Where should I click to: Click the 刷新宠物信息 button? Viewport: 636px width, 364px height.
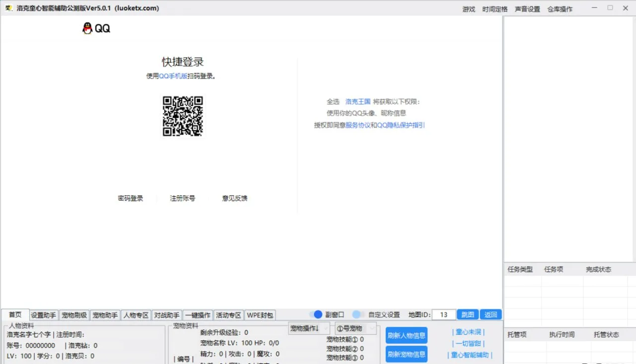coord(406,354)
